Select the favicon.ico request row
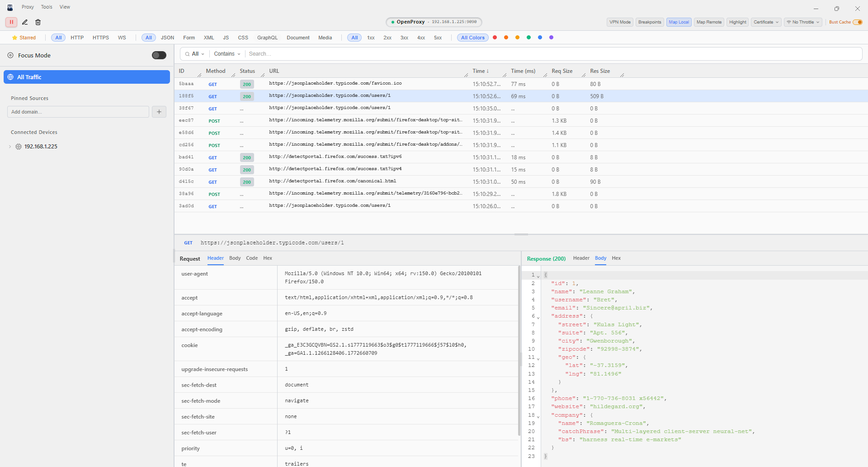 coord(521,84)
